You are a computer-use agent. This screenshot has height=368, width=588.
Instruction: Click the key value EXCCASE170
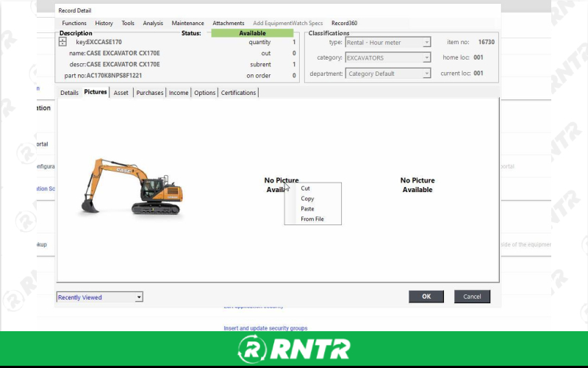tap(104, 42)
